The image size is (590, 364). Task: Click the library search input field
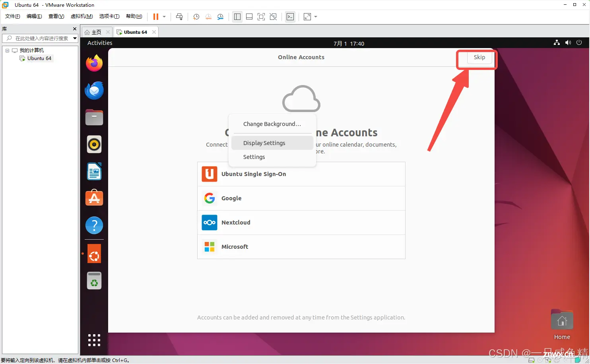click(x=40, y=38)
